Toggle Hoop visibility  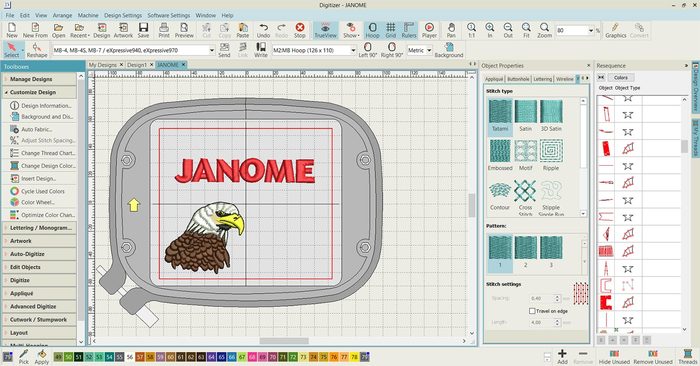click(x=372, y=30)
